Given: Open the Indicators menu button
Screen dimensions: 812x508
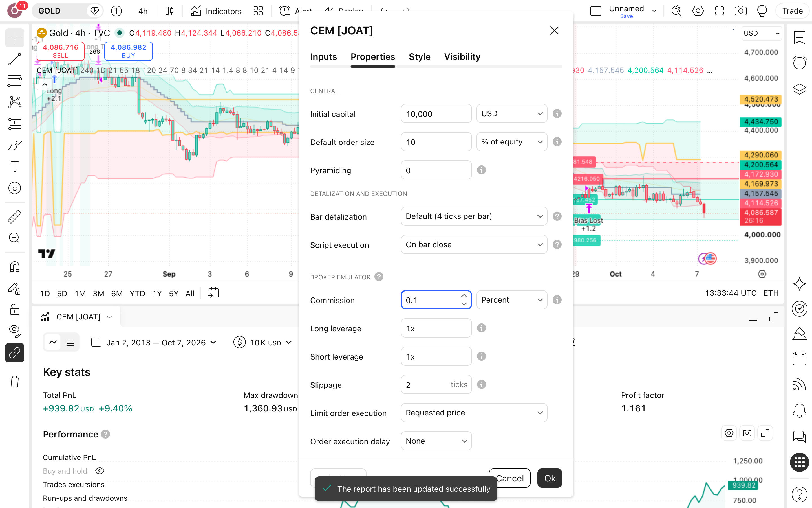Looking at the screenshot, I should point(216,11).
